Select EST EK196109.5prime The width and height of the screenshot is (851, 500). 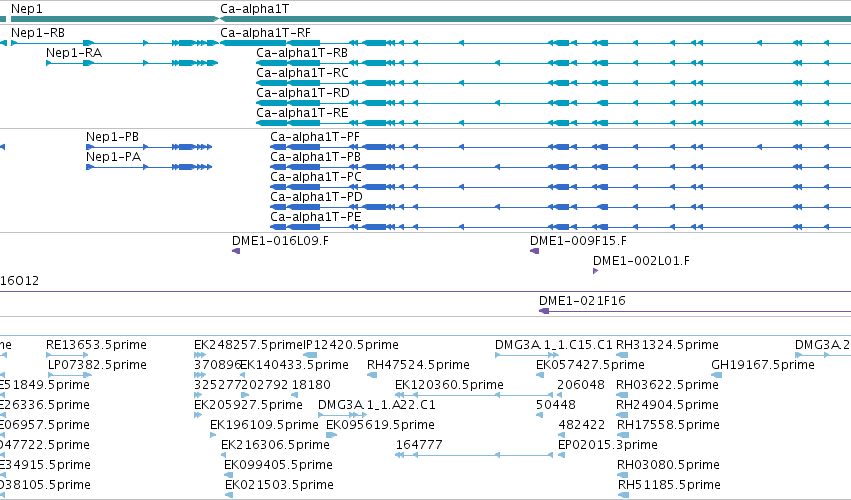(x=264, y=426)
